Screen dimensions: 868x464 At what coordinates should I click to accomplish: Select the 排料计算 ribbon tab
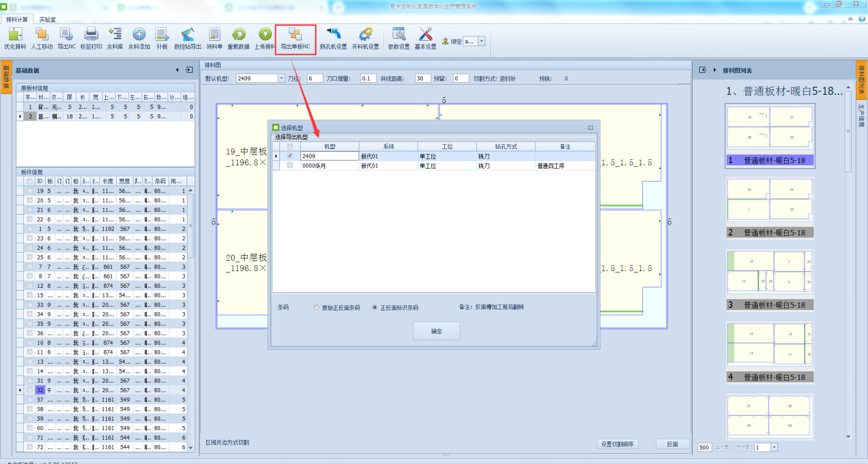17,20
